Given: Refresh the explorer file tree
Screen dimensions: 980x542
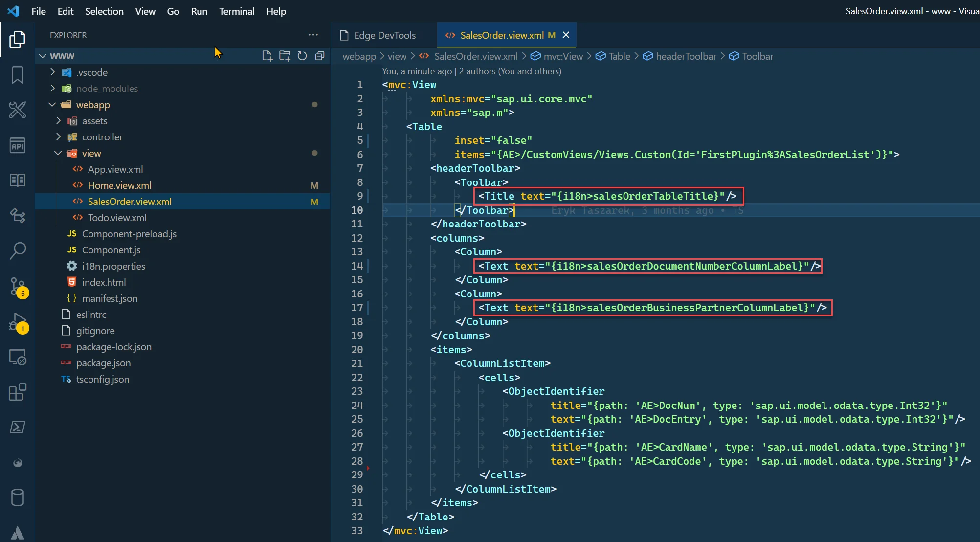Looking at the screenshot, I should point(302,56).
